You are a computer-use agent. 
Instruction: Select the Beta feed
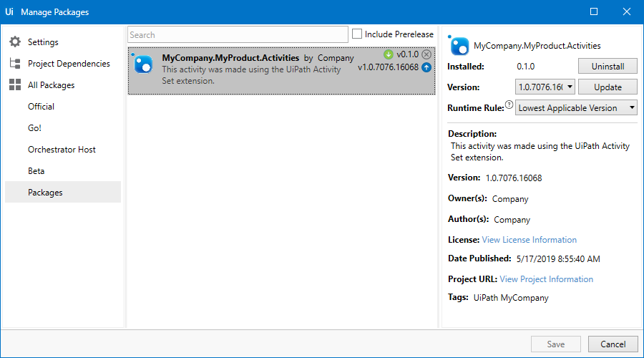tap(63, 170)
